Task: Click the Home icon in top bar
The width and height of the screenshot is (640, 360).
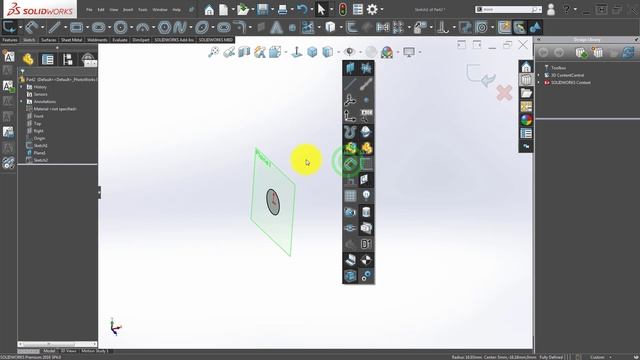Action: coord(209,9)
